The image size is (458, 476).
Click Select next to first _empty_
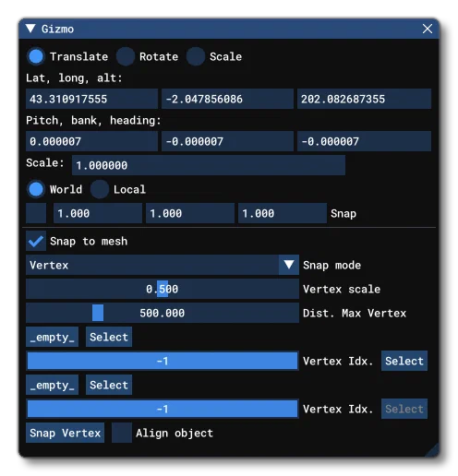click(109, 337)
